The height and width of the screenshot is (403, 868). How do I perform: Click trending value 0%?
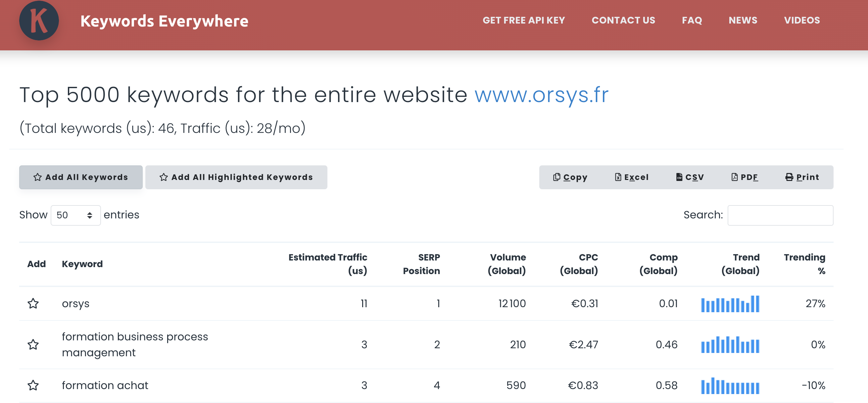click(x=818, y=345)
